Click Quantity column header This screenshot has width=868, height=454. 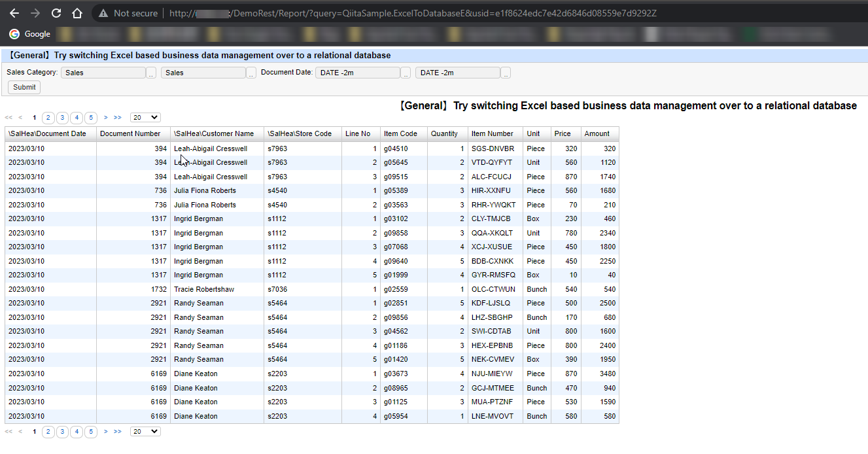447,133
